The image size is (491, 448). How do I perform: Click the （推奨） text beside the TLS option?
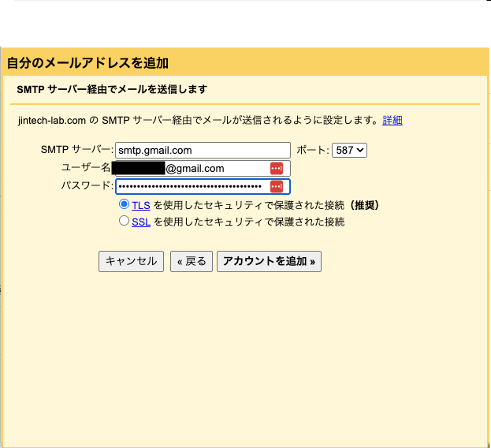tap(365, 205)
